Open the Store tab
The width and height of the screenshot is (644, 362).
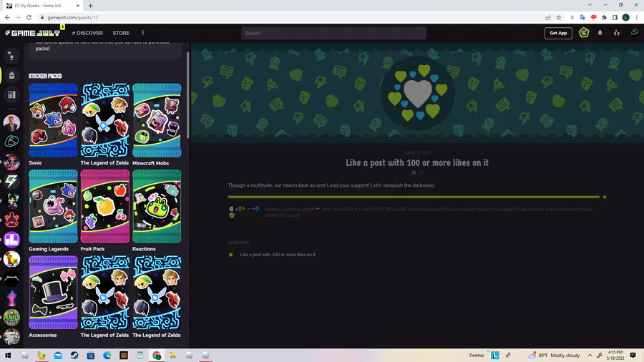click(121, 33)
